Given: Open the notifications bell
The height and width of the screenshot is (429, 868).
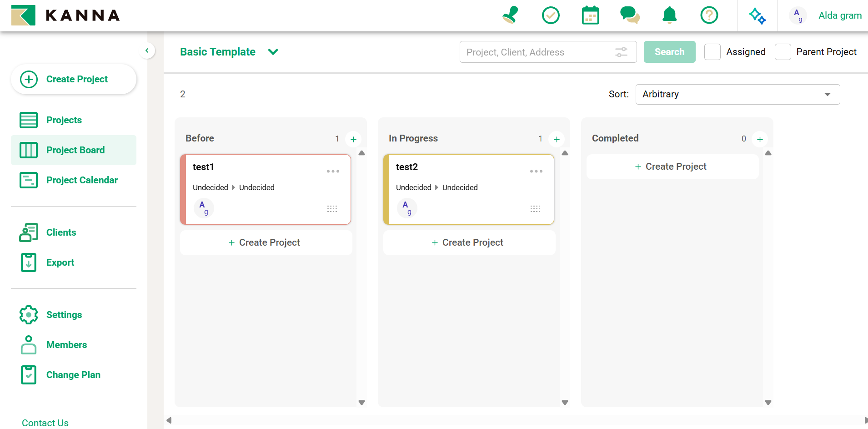Looking at the screenshot, I should 669,15.
